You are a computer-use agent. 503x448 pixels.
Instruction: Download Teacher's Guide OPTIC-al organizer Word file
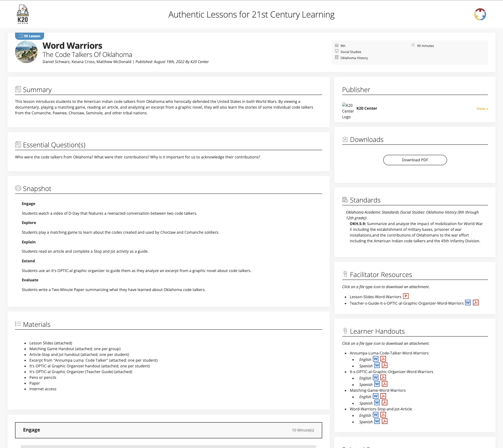(x=468, y=302)
